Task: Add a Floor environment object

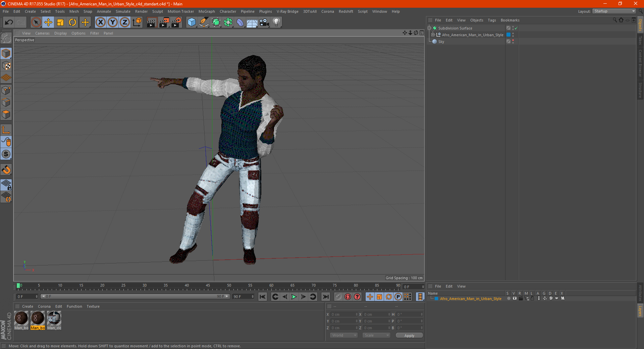Action: (252, 22)
